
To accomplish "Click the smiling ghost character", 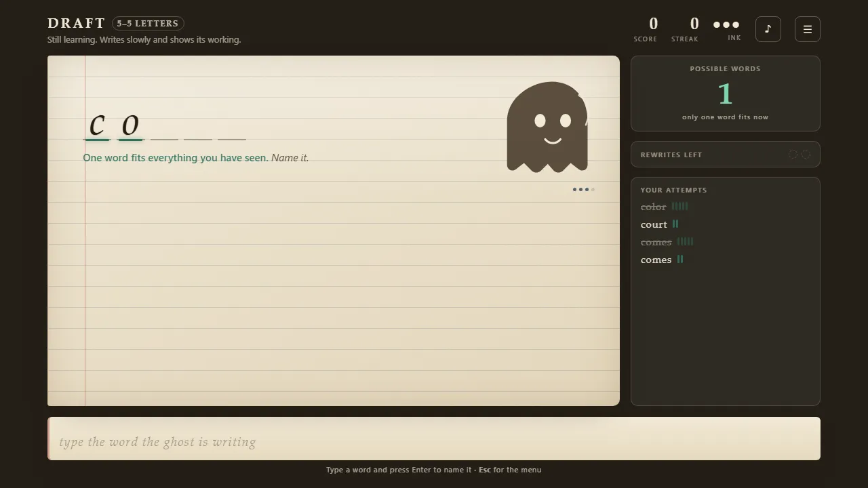I will [547, 127].
